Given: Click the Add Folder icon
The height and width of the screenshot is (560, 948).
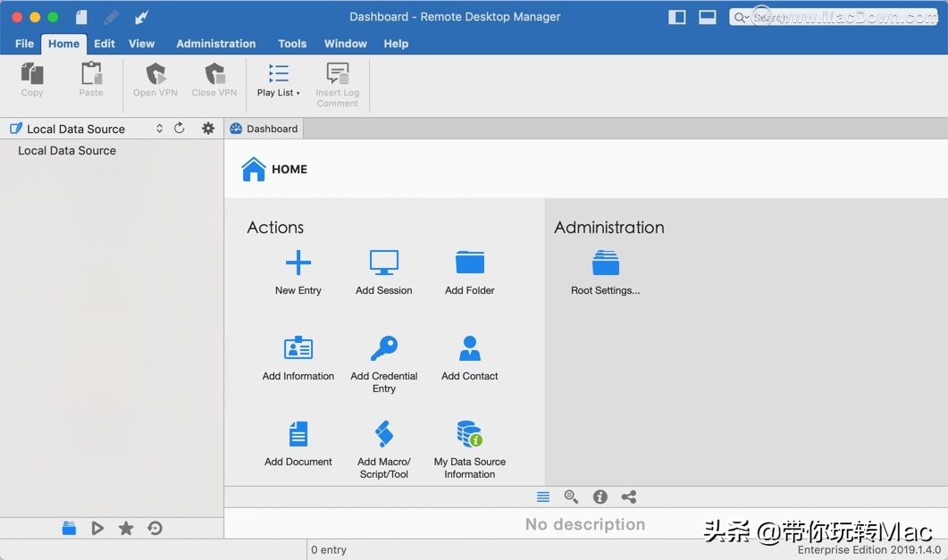Looking at the screenshot, I should (x=469, y=263).
